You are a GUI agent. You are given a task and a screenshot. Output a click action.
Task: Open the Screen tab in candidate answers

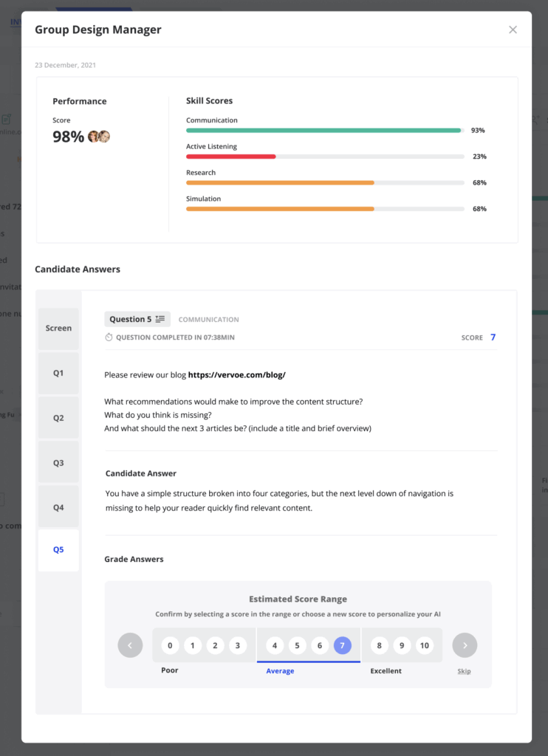point(58,329)
